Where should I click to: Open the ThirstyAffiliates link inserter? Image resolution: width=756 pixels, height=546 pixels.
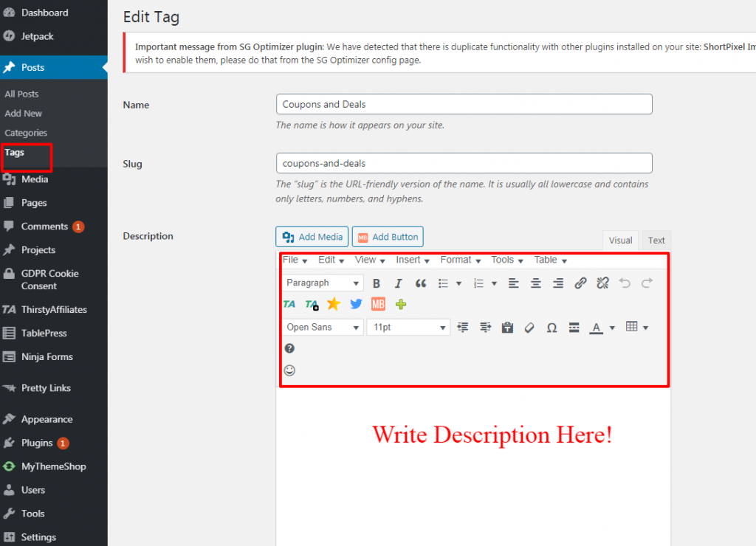coord(288,303)
